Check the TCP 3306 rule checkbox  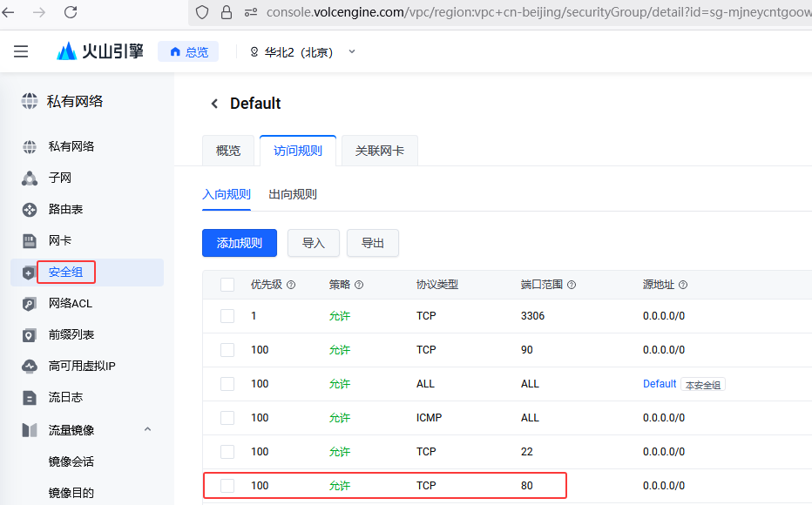pos(227,316)
